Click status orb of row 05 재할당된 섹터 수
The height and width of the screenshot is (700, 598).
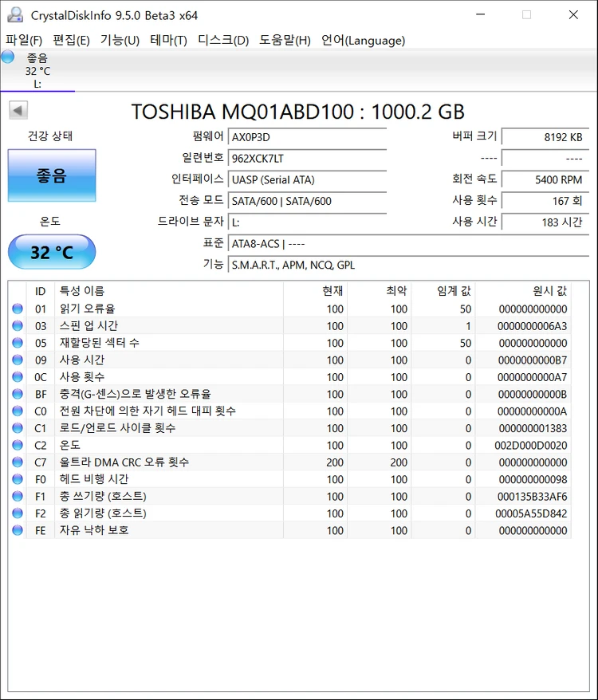click(18, 342)
